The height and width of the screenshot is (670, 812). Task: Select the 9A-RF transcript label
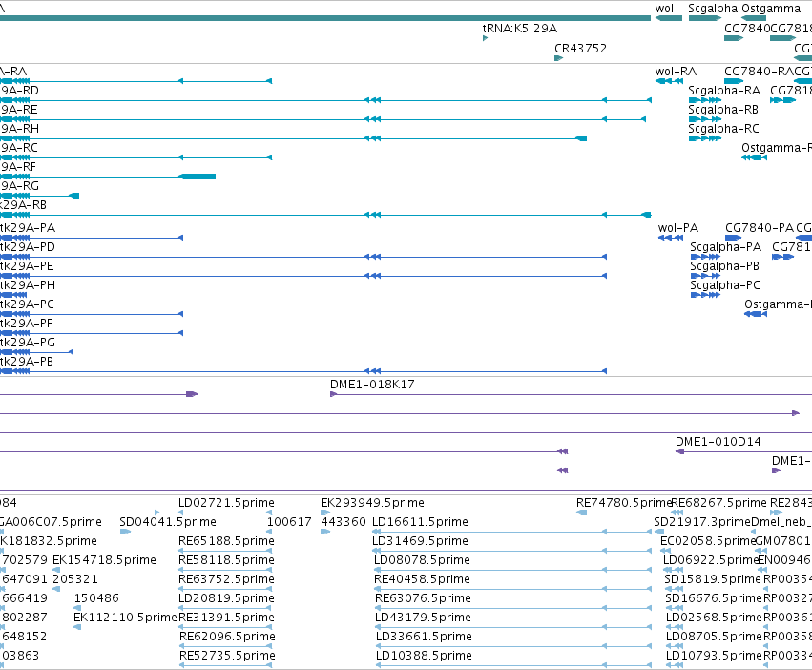18,167
